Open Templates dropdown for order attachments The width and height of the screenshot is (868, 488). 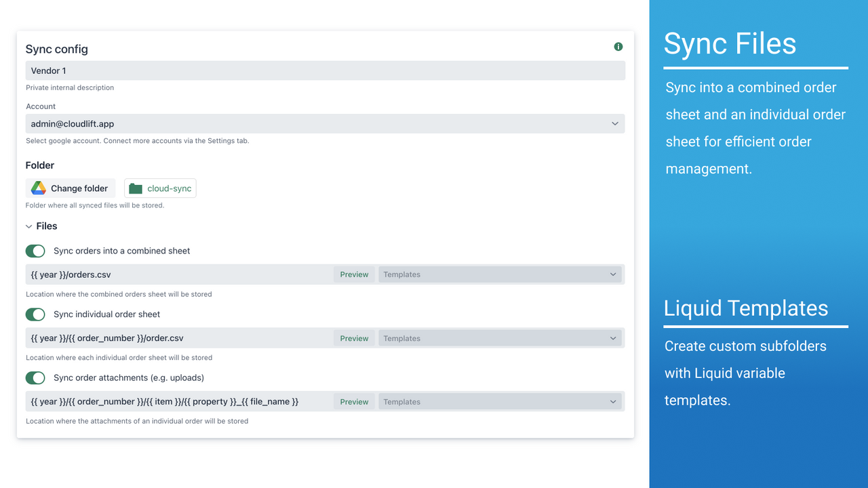click(x=500, y=402)
